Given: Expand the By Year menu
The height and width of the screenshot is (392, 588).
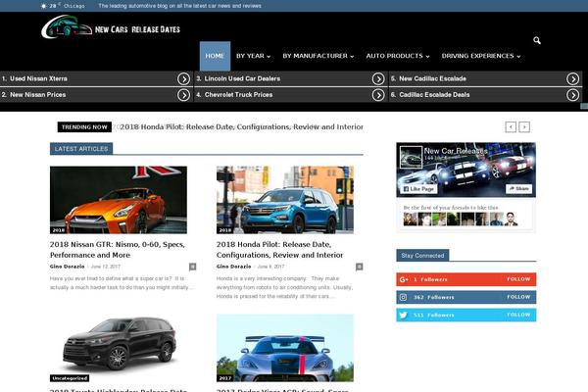Looking at the screenshot, I should click(x=253, y=56).
